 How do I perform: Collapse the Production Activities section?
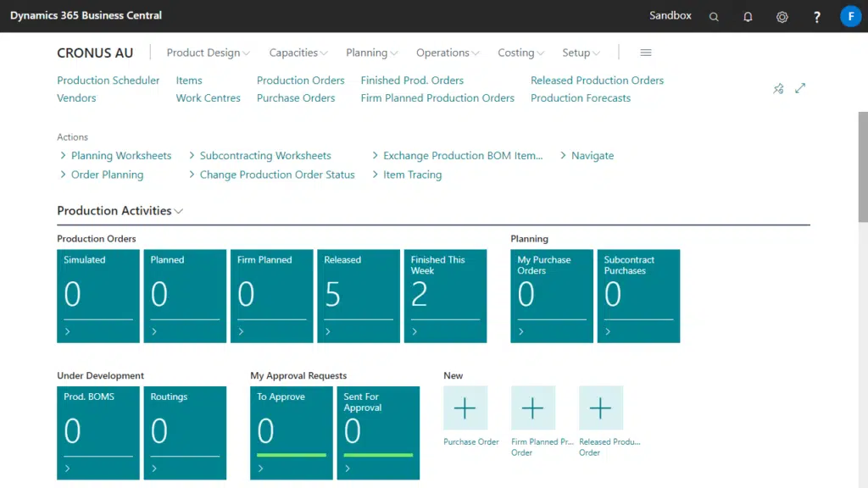pos(120,211)
